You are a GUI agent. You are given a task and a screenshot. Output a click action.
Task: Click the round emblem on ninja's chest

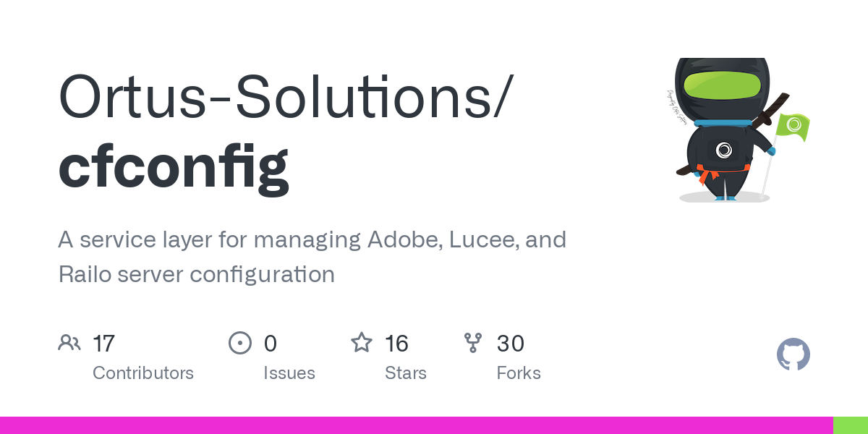click(x=724, y=150)
